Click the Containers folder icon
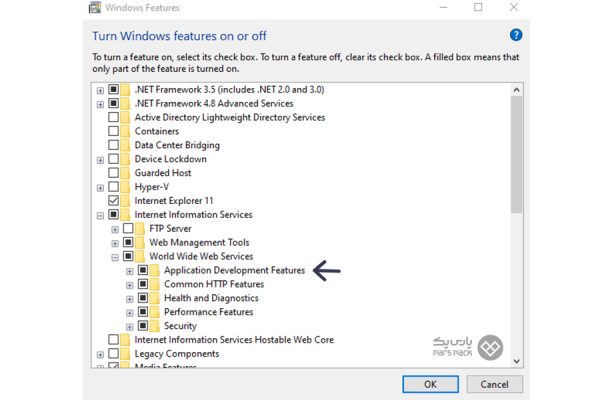The height and width of the screenshot is (400, 600). (126, 131)
